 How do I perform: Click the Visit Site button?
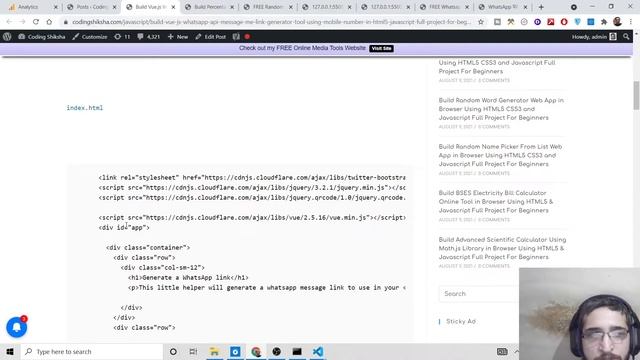(x=381, y=48)
